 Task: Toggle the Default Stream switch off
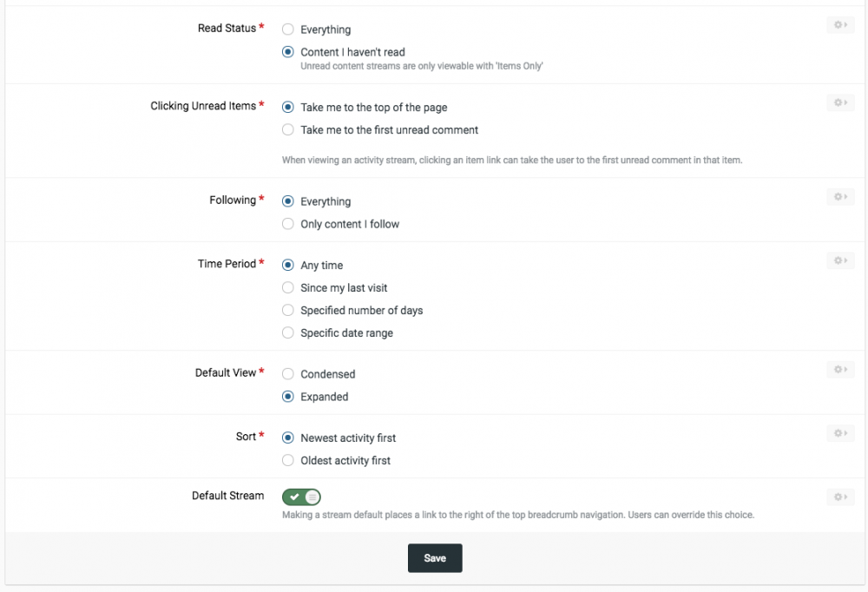[301, 497]
